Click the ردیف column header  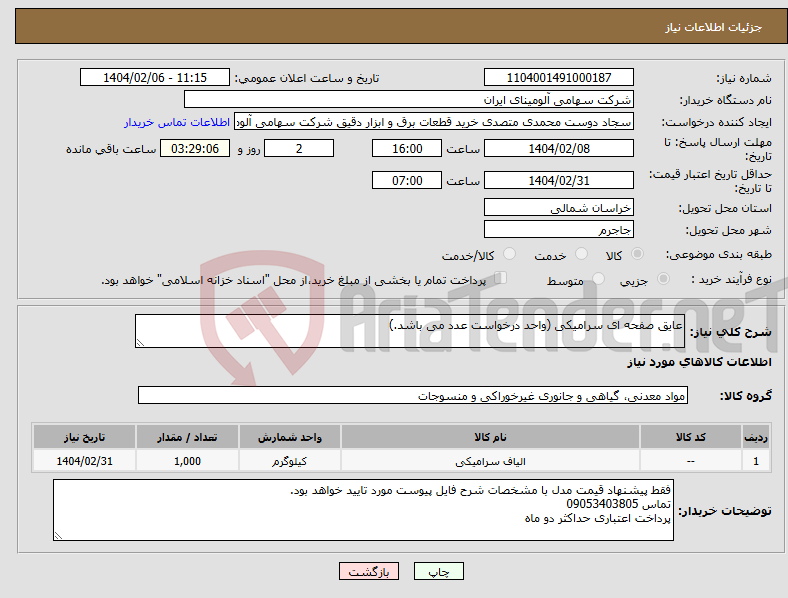click(x=756, y=437)
